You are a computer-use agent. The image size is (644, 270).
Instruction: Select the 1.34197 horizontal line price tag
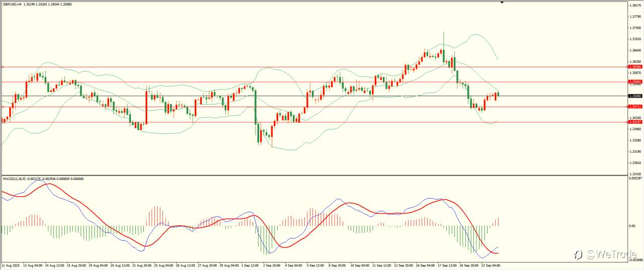pyautogui.click(x=635, y=122)
